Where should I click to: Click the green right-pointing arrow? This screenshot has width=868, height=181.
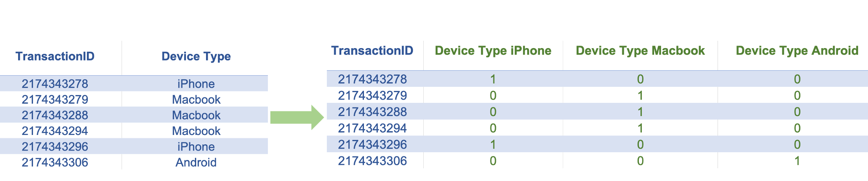tap(297, 117)
